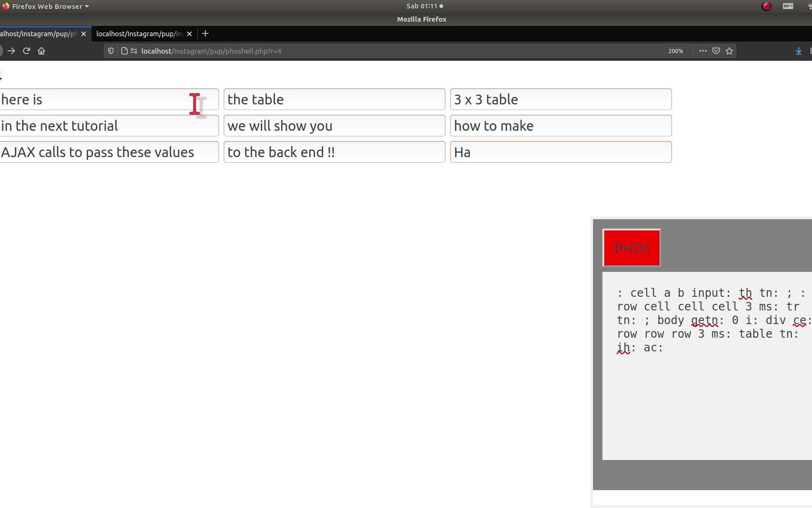Image resolution: width=812 pixels, height=508 pixels.
Task: Focus the PHOS output text area
Action: (707, 366)
